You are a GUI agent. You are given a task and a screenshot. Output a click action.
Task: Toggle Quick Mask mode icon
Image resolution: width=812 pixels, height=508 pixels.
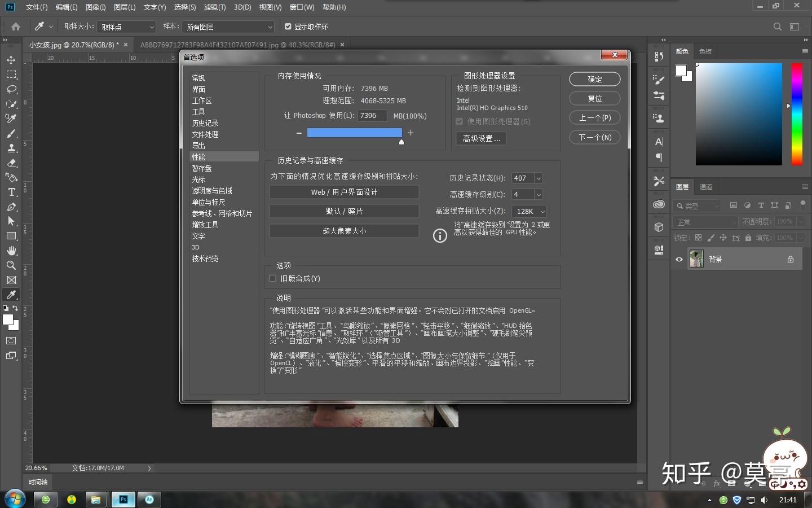(11, 341)
